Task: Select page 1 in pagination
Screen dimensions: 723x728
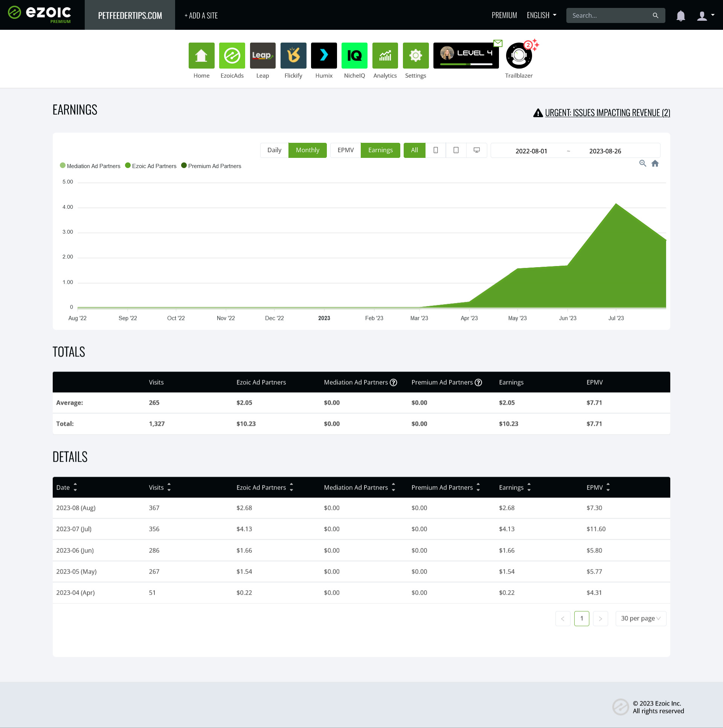Action: pyautogui.click(x=582, y=619)
